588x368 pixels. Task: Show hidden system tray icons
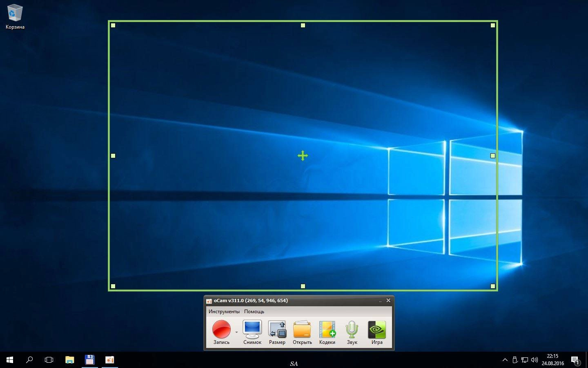pos(505,360)
